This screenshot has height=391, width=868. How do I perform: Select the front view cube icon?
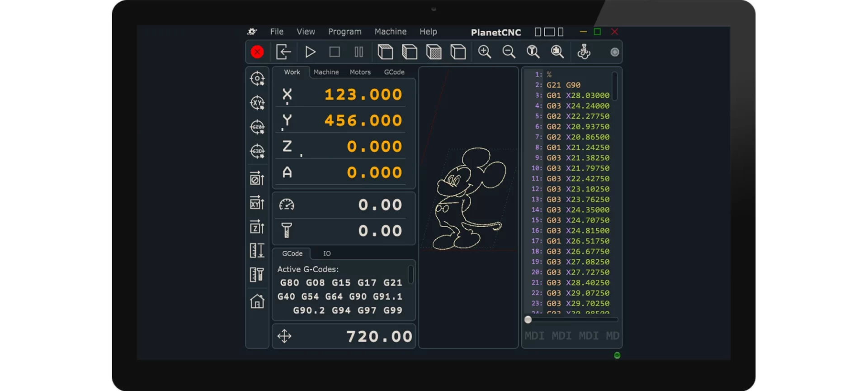point(434,52)
